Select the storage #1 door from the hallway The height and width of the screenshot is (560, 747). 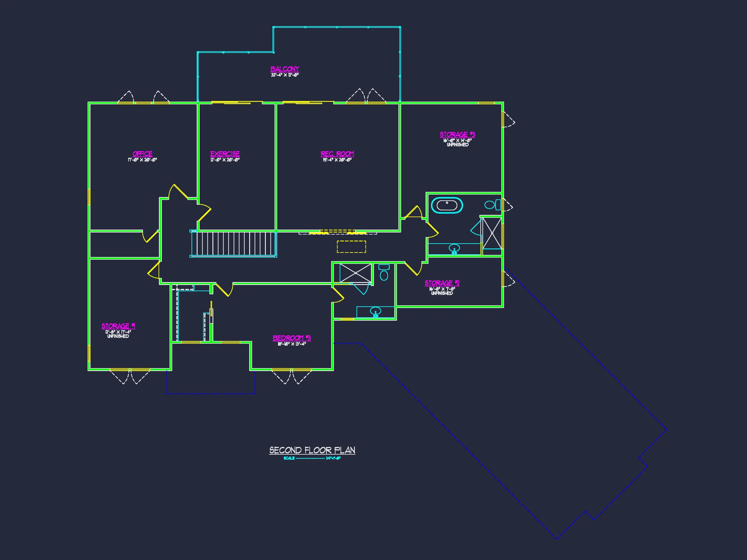click(154, 270)
